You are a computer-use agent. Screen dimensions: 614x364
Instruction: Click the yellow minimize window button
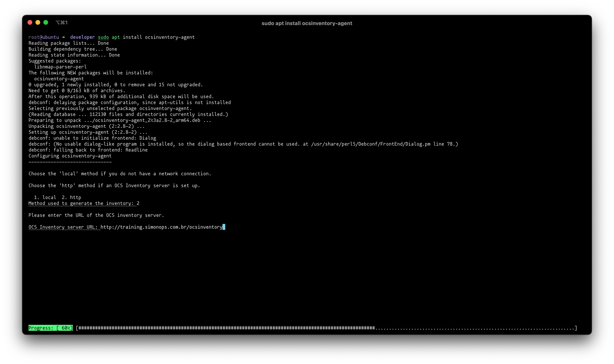coord(38,23)
